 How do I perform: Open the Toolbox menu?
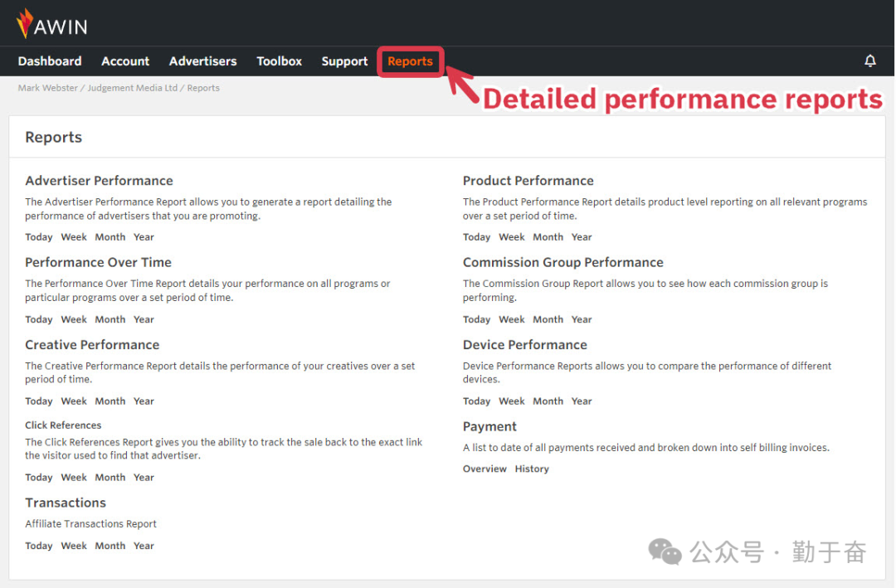point(279,61)
